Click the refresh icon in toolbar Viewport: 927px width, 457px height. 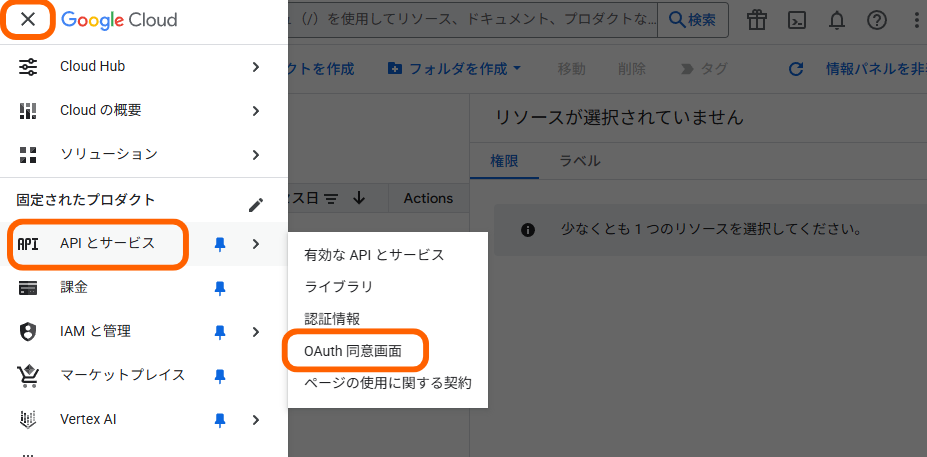(796, 69)
